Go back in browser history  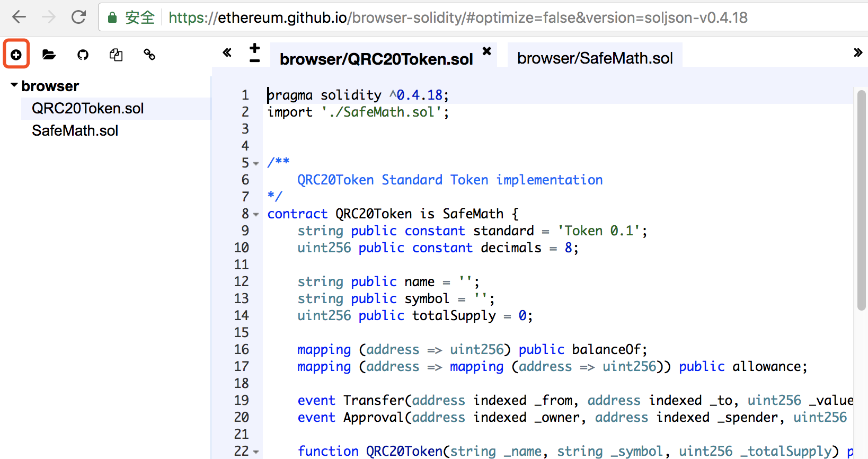pyautogui.click(x=19, y=17)
